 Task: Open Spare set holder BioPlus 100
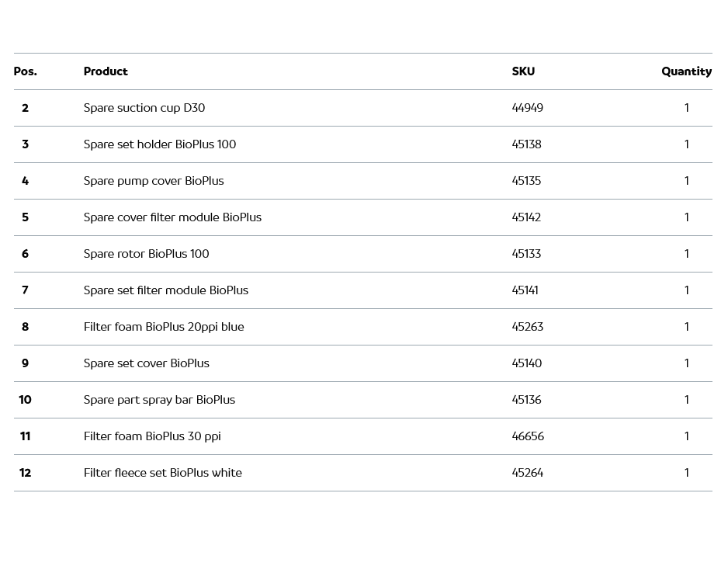pos(160,144)
